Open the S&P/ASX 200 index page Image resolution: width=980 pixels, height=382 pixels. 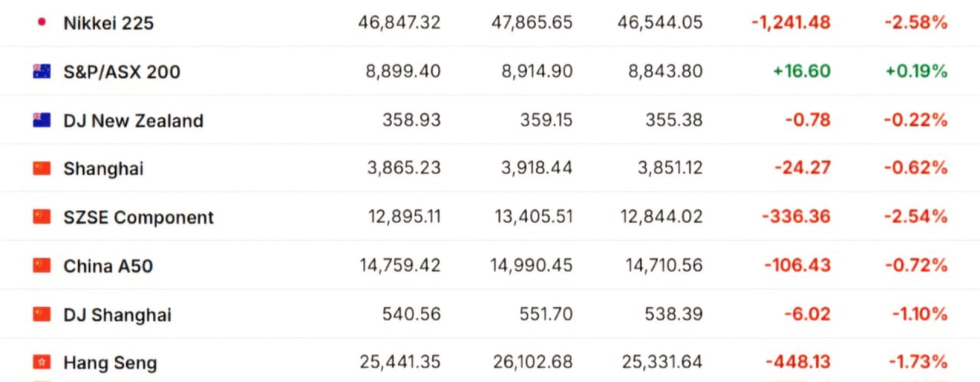pos(121,71)
